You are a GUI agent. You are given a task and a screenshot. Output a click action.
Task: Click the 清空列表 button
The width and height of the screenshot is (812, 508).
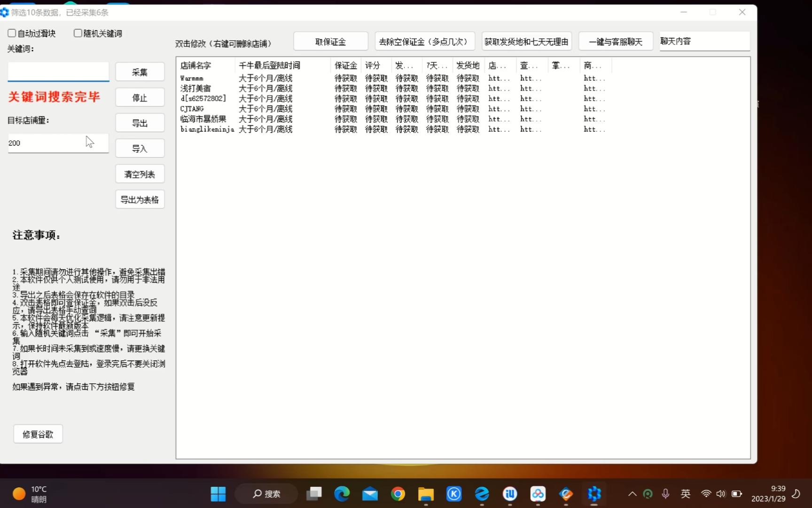pyautogui.click(x=140, y=174)
